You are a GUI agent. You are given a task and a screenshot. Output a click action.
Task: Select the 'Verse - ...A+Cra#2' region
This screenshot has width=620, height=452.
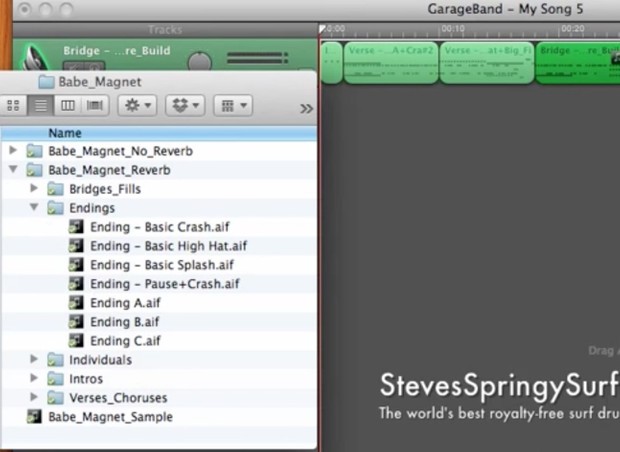click(391, 62)
